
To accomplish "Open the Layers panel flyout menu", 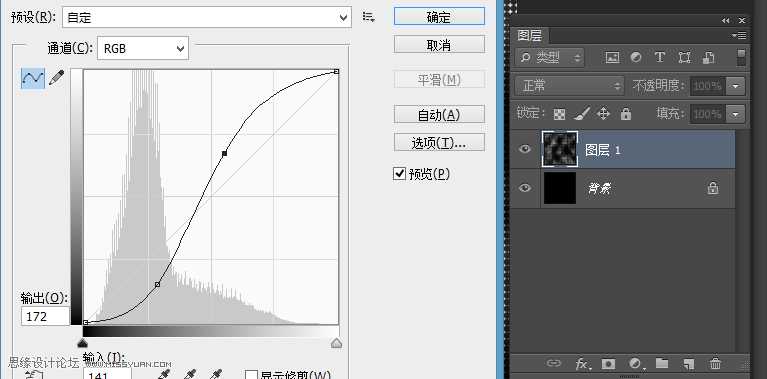I will 739,35.
